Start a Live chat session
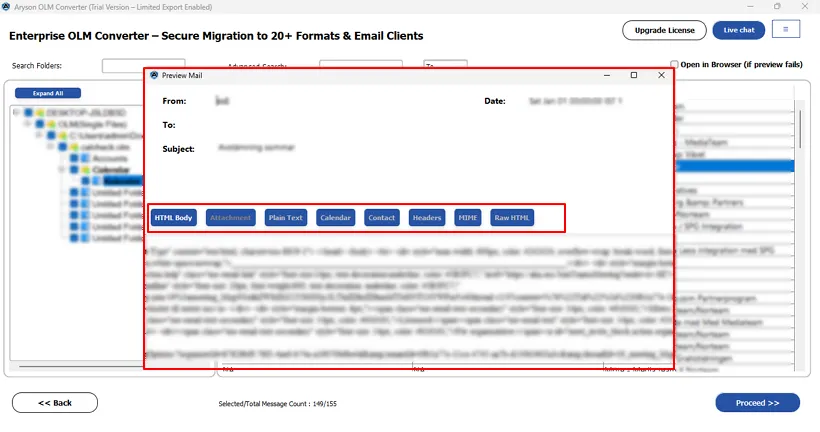This screenshot has height=432, width=820. 739,30
